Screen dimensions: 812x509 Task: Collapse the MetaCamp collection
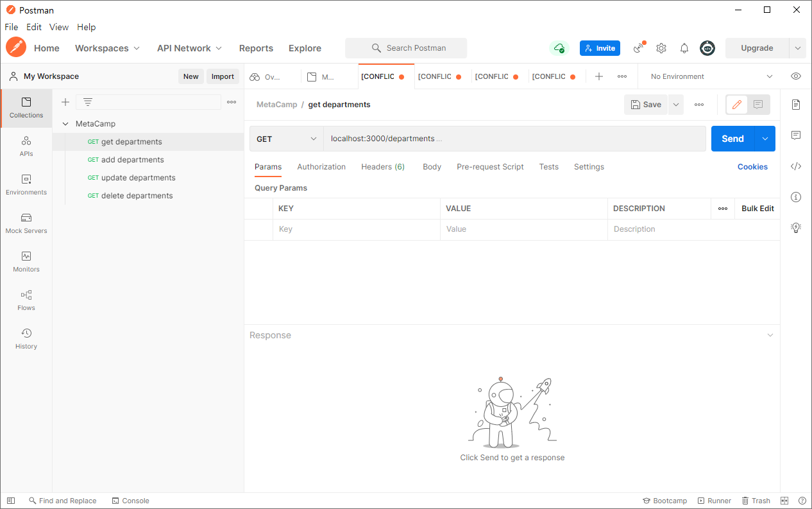coord(65,124)
